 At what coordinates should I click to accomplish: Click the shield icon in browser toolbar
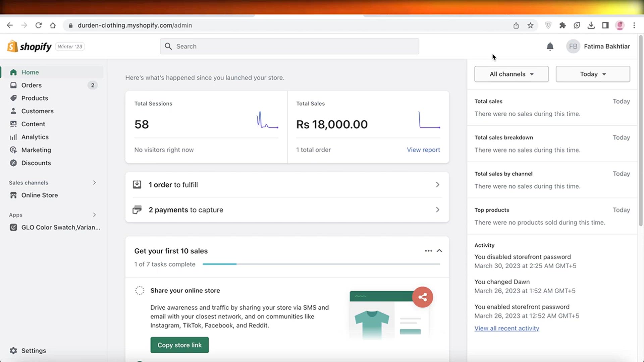point(548,25)
